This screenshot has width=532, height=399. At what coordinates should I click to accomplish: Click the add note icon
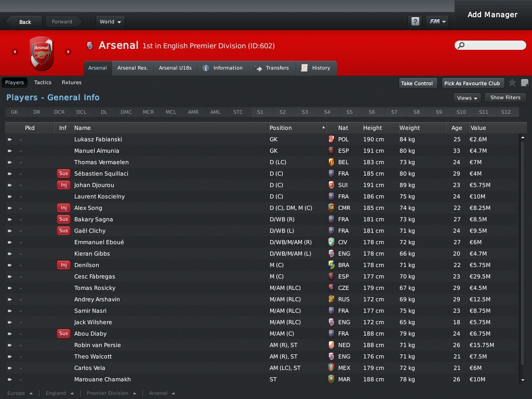[525, 83]
